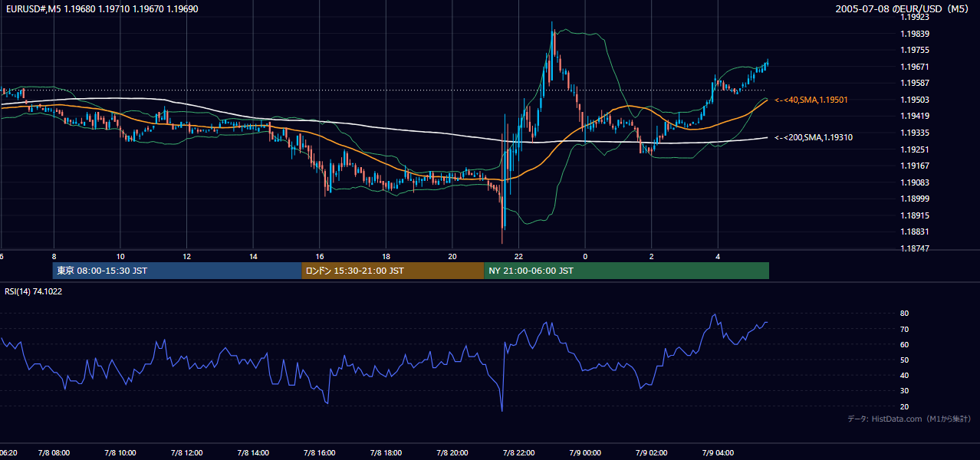Click the 40 SMA 1.19501 label
Image resolution: width=980 pixels, height=460 pixels.
pyautogui.click(x=811, y=100)
